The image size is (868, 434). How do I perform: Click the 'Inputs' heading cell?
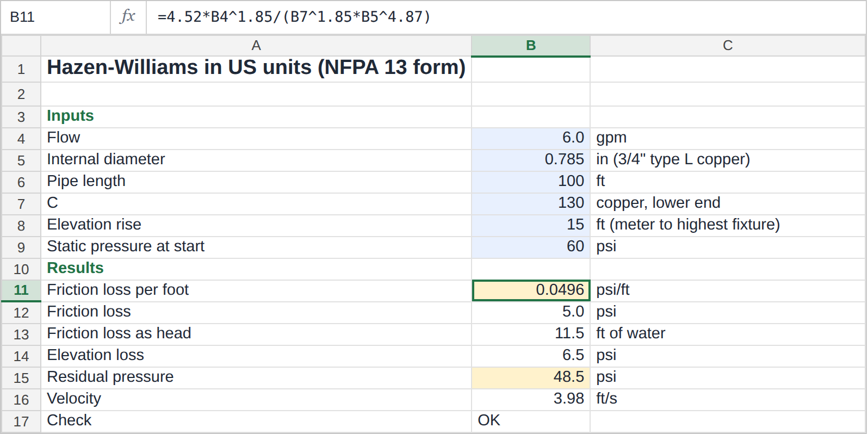click(x=256, y=117)
